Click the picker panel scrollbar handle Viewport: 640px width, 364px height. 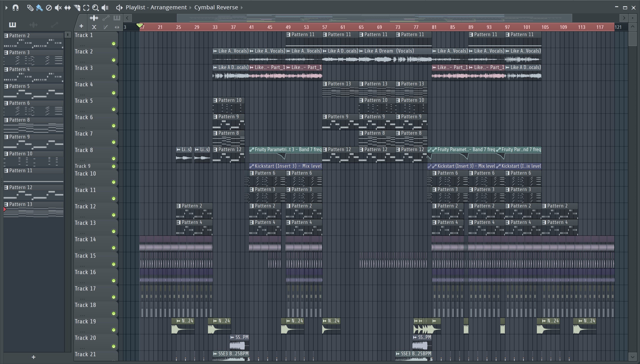click(68, 35)
